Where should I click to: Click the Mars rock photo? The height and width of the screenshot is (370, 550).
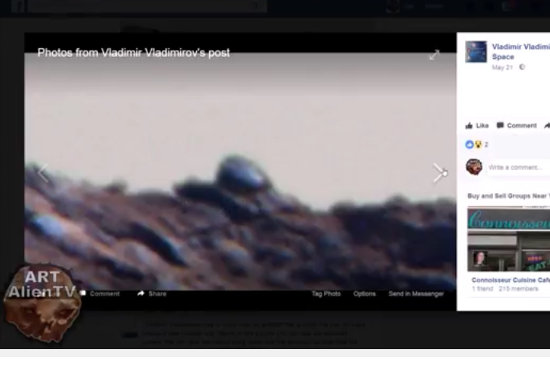click(x=240, y=171)
